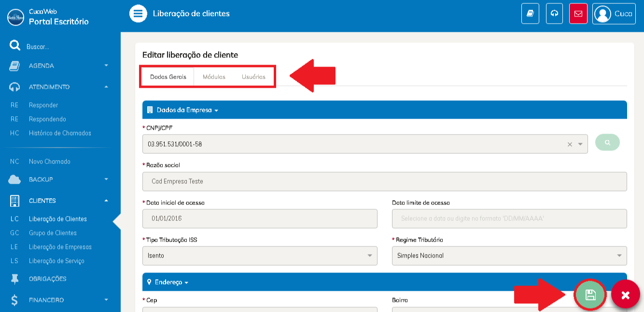This screenshot has height=312, width=644.
Task: Open Responder in the sidebar
Action: tap(43, 105)
